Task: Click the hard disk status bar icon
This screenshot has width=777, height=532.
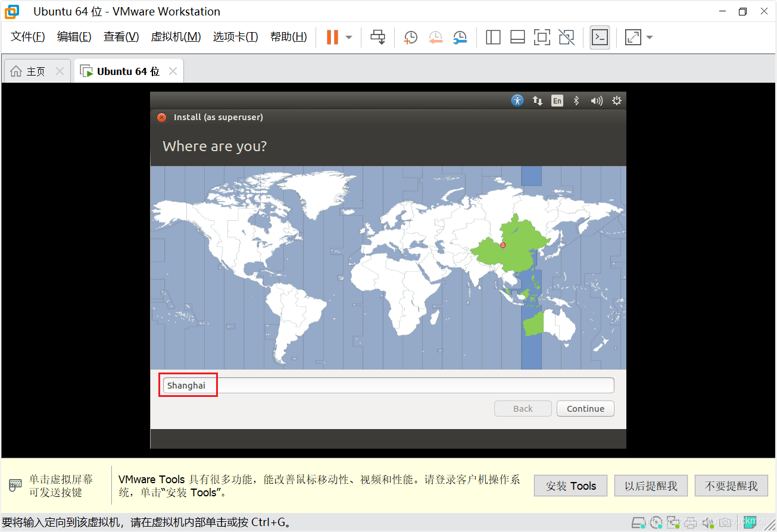Action: coord(638,522)
